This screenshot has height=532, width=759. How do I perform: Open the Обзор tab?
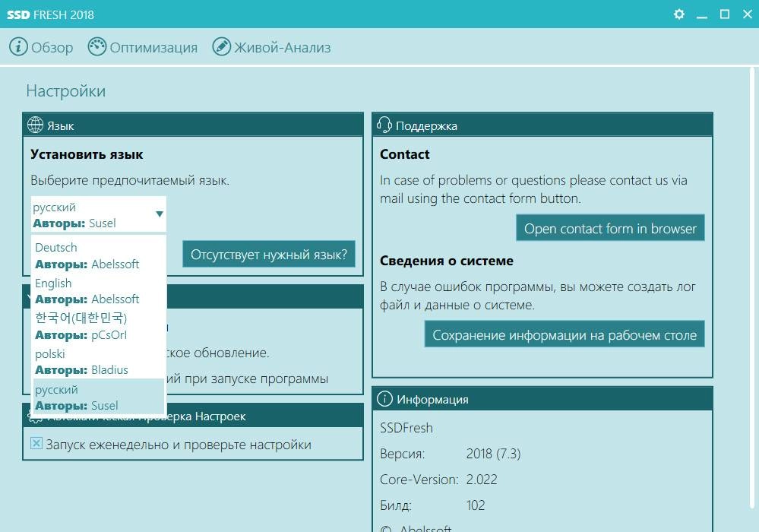[41, 47]
